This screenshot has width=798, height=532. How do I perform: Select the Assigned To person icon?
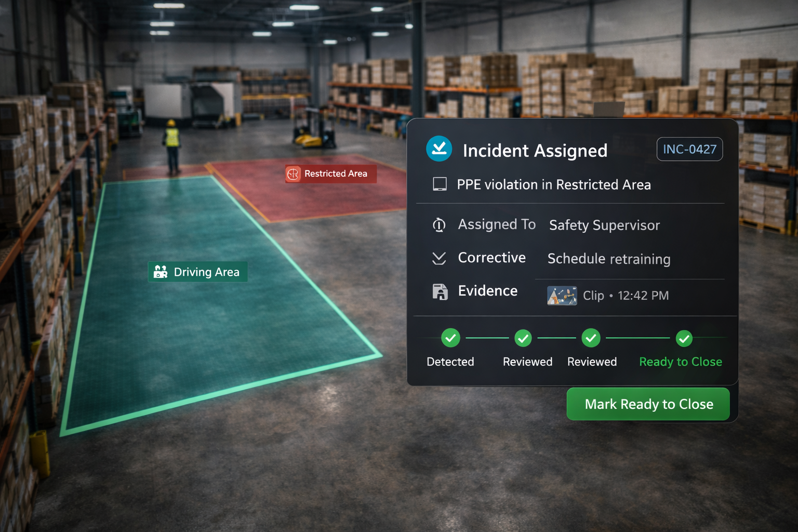click(439, 224)
